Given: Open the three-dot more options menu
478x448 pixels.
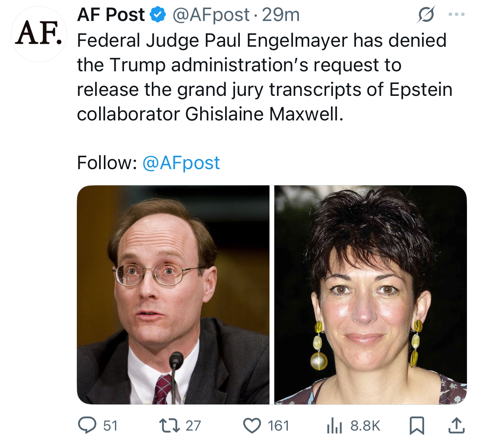Looking at the screenshot, I should click(x=456, y=15).
